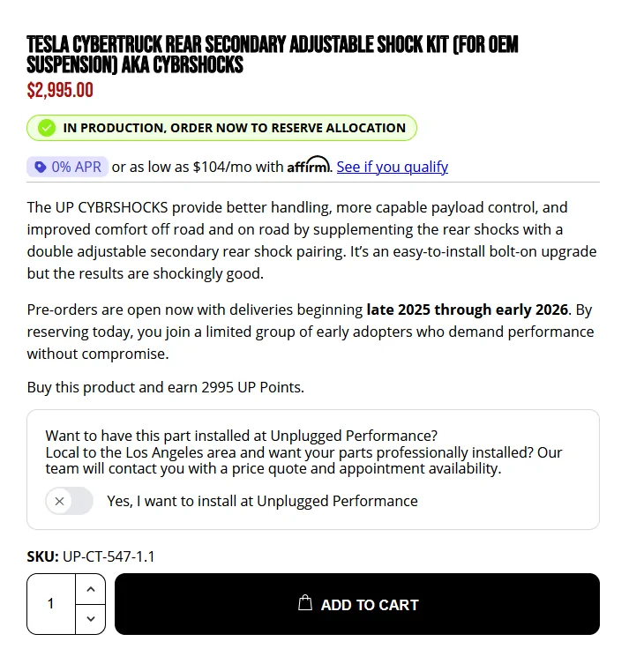This screenshot has width=644, height=664.
Task: Click the Affirm logo
Action: [309, 165]
